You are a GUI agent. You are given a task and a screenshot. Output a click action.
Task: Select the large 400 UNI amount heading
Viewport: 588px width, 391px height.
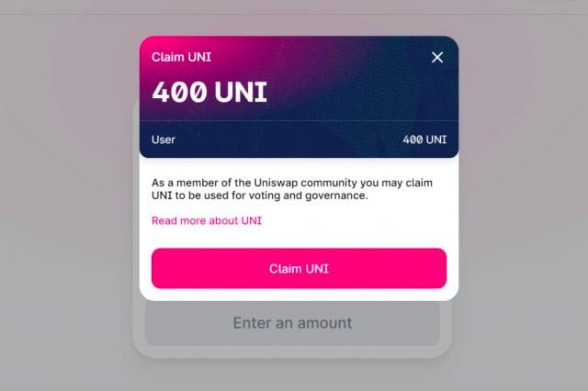pyautogui.click(x=209, y=92)
